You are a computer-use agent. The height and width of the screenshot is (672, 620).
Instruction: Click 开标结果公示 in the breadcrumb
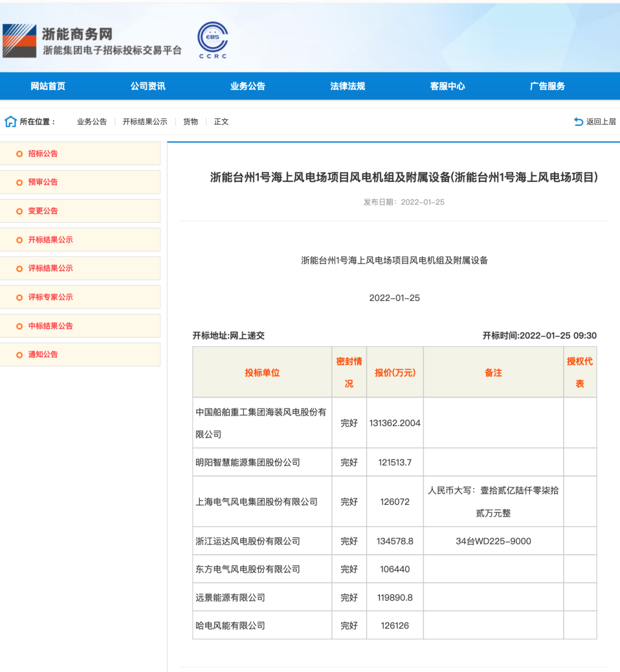click(x=145, y=122)
